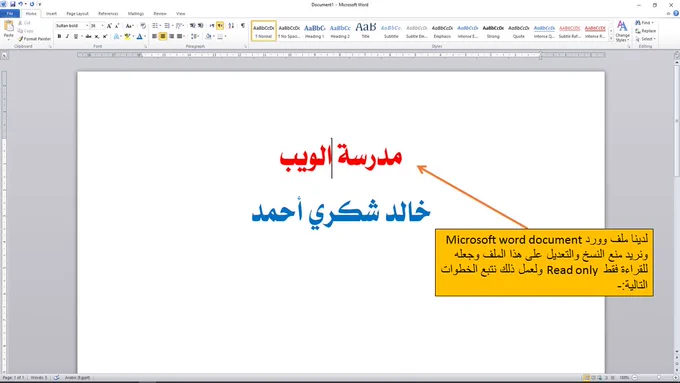The width and height of the screenshot is (680, 383).
Task: Click the Shading paint bucket color
Action: [x=209, y=36]
